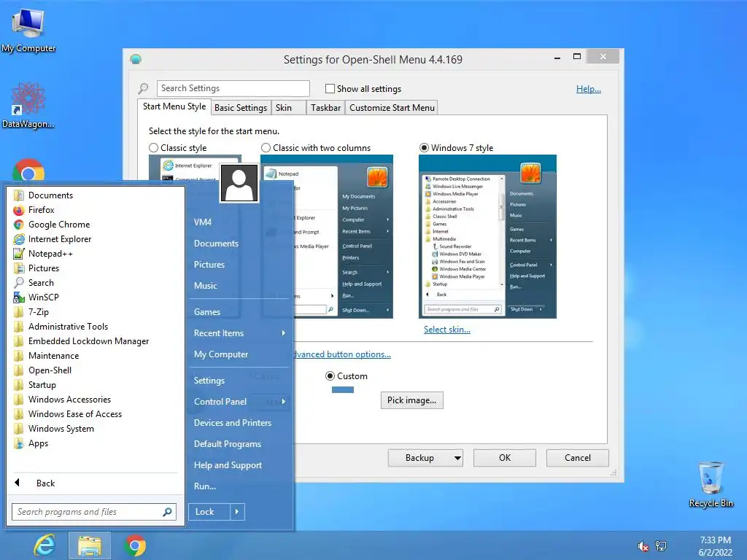Click the Lock button in start menu

[209, 512]
